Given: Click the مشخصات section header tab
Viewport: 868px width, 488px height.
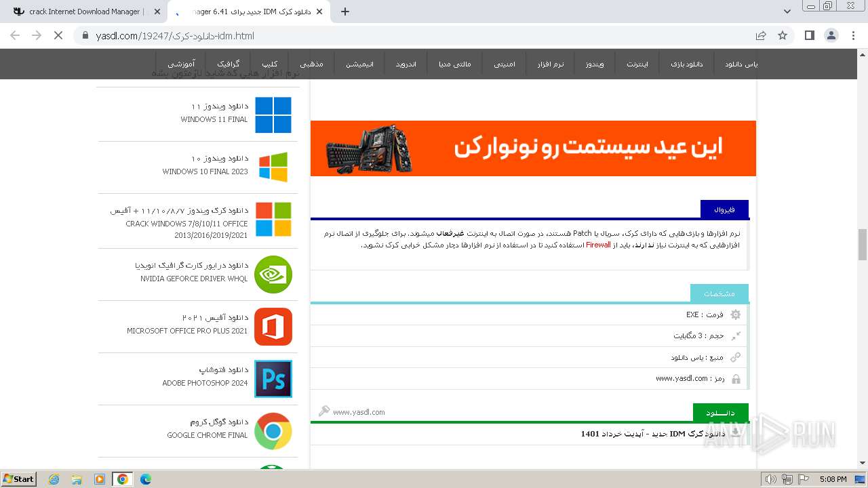Looking at the screenshot, I should coord(719,293).
